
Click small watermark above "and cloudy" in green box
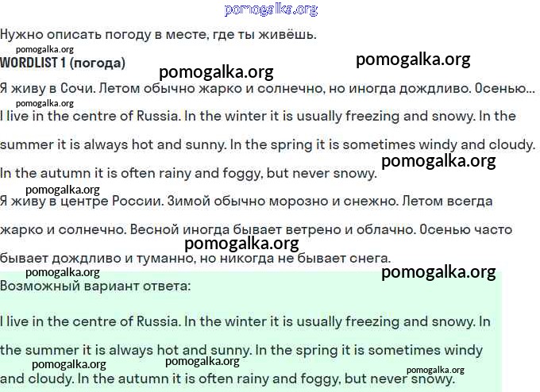[x=69, y=364]
